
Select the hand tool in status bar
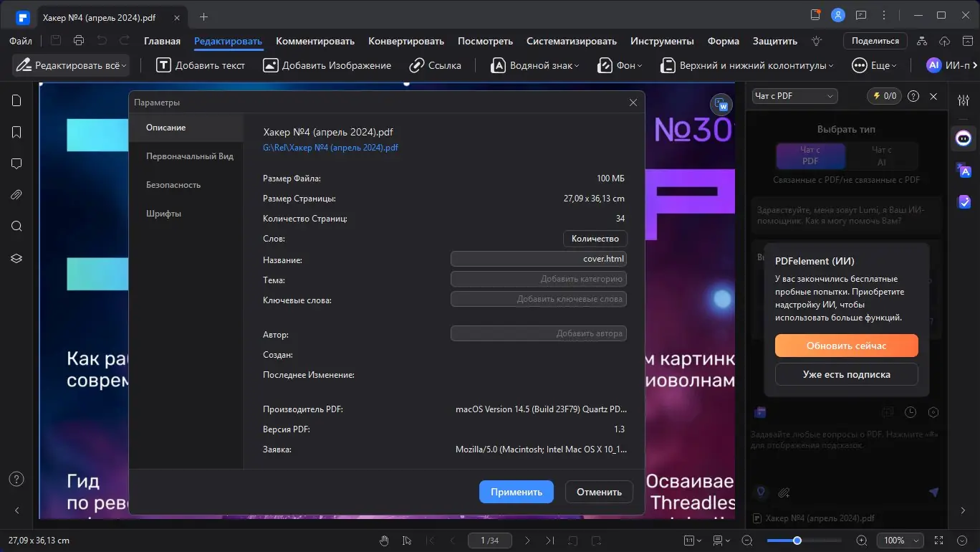point(385,541)
